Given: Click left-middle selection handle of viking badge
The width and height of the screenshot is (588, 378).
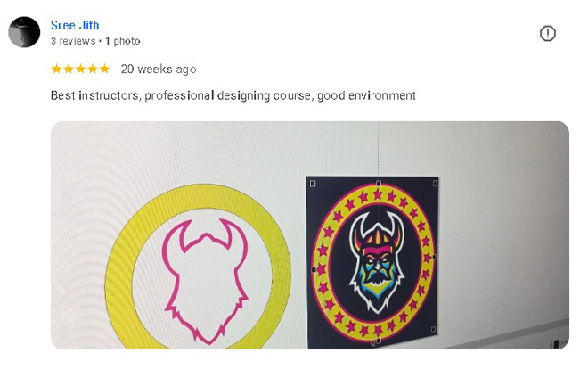Looking at the screenshot, I should click(314, 269).
